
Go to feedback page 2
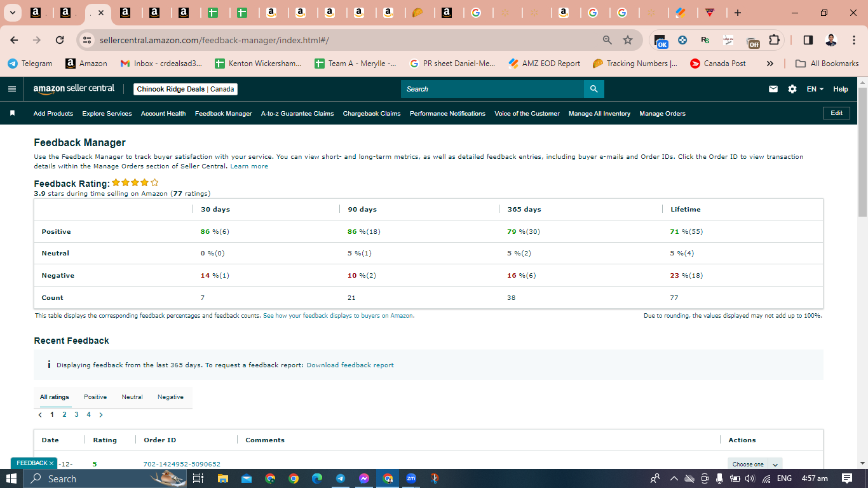point(64,415)
